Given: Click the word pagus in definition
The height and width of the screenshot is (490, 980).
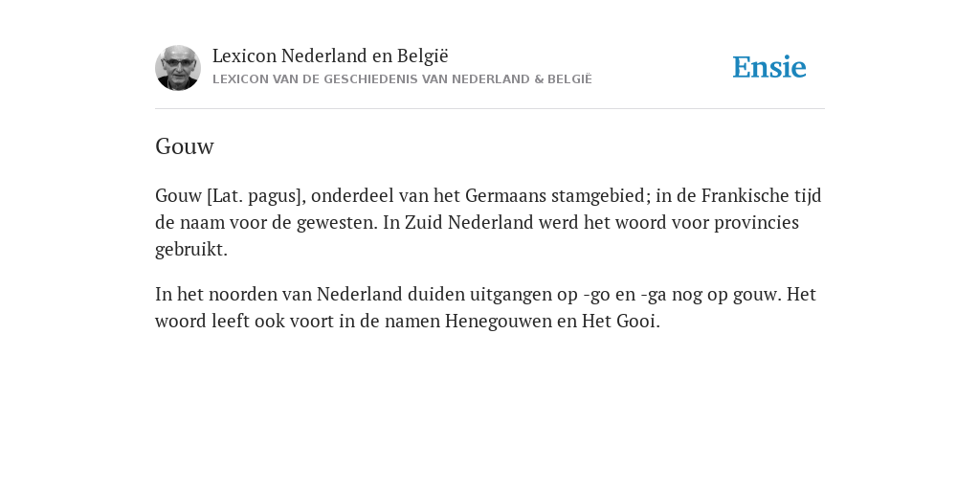Looking at the screenshot, I should [271, 196].
